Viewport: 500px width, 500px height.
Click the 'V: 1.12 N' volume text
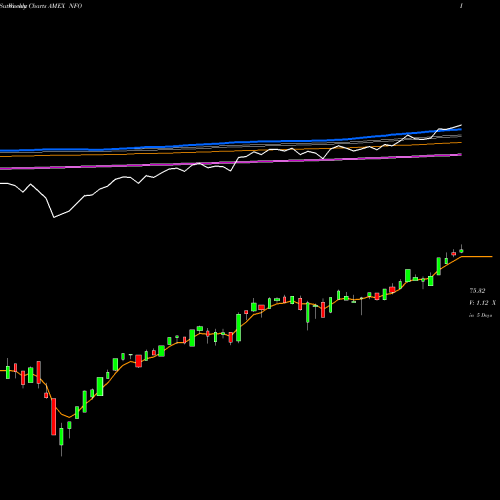(482, 303)
